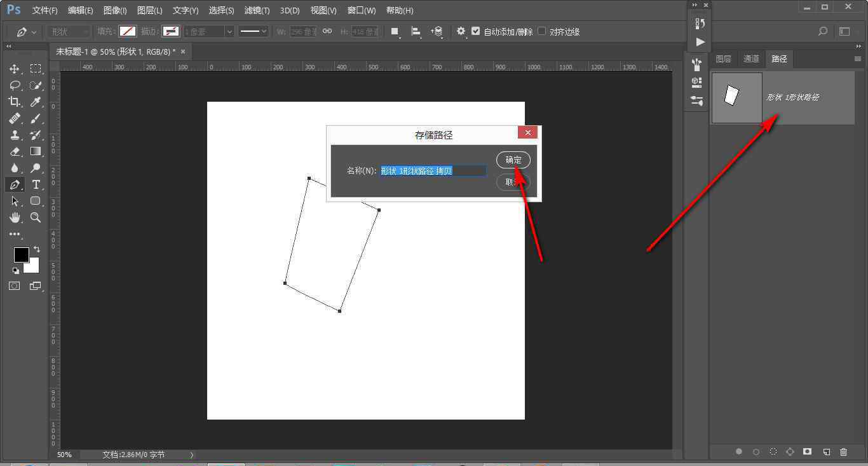The width and height of the screenshot is (868, 466).
Task: Open the 3D panel cube icon
Action: [x=696, y=82]
